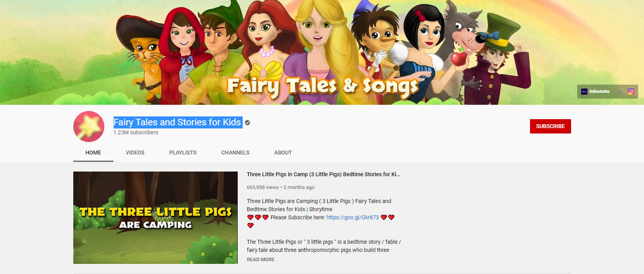Click the star wand channel avatar
Screen dimensions: 644x274
pyautogui.click(x=89, y=127)
